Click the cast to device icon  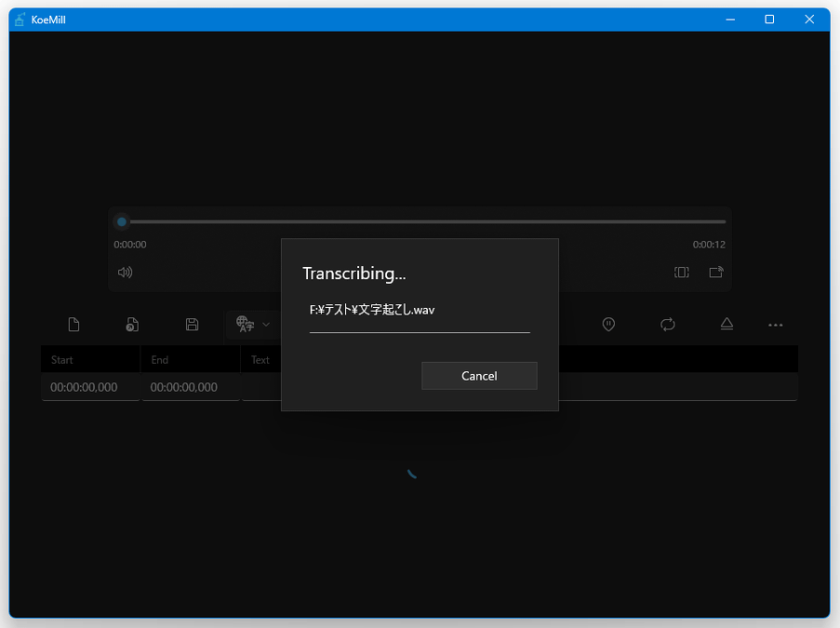[716, 273]
